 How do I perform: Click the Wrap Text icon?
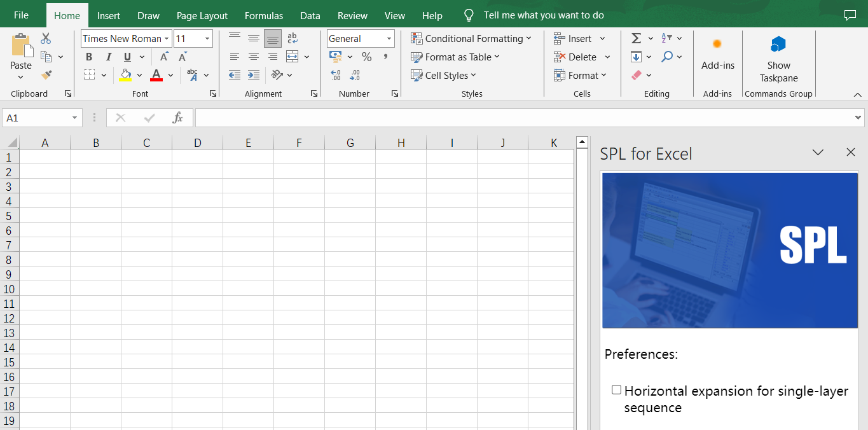click(293, 39)
